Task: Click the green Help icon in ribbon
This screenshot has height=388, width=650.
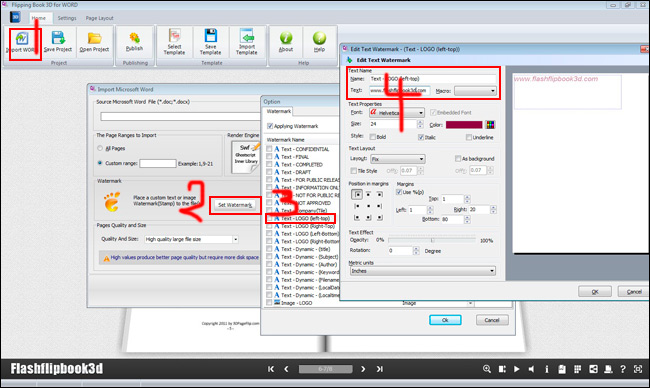Action: click(319, 38)
